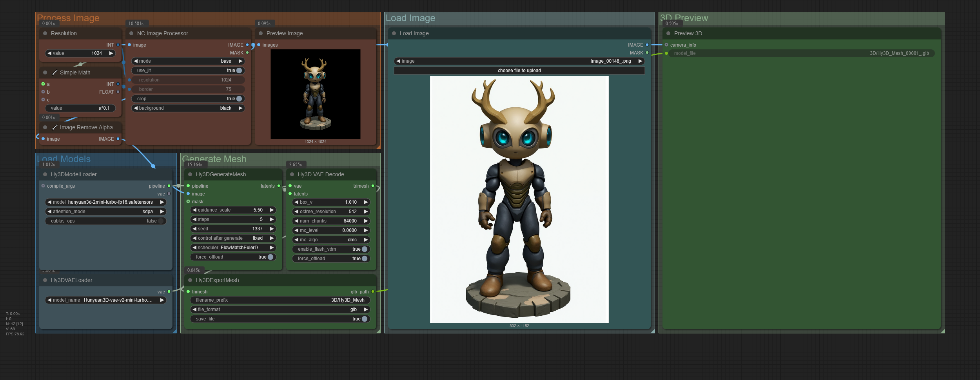The height and width of the screenshot is (380, 980).
Task: Click the Hy3DExportMesh glb_path output socket
Action: [x=373, y=292]
